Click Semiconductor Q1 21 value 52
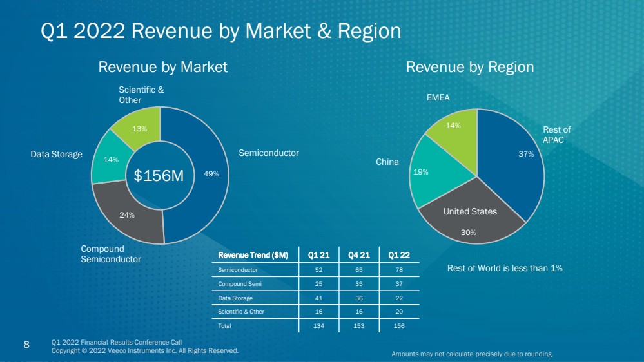Image resolution: width=644 pixels, height=362 pixels. click(x=318, y=270)
